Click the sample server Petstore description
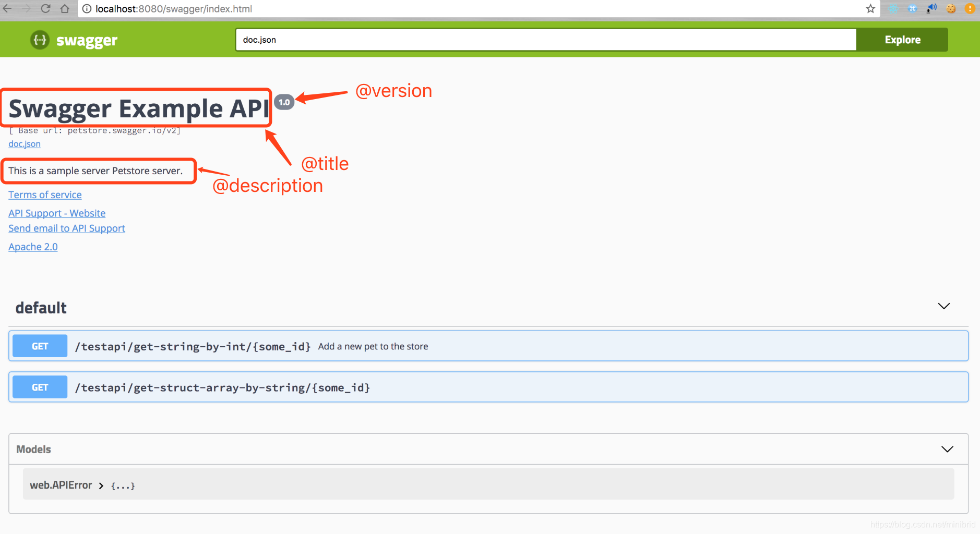 pos(95,171)
